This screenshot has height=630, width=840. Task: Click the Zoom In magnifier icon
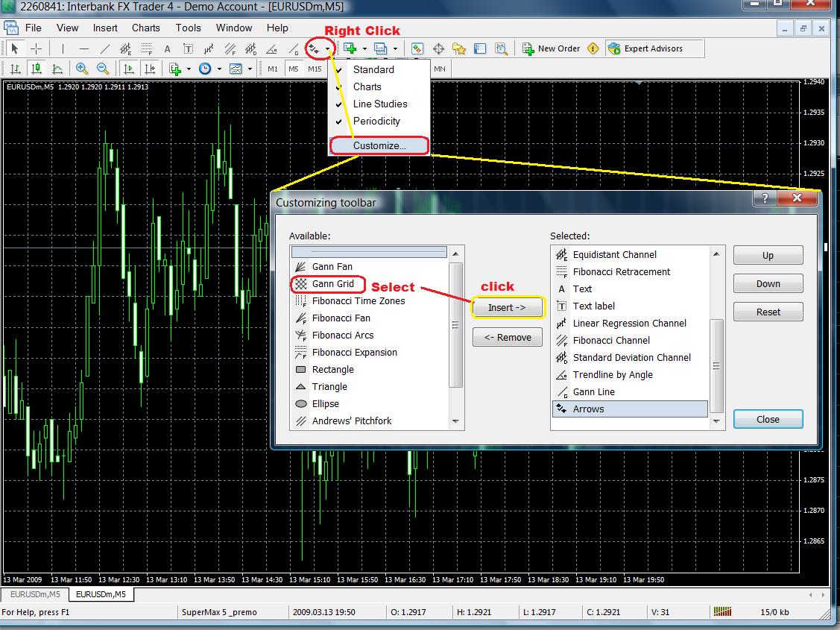[81, 69]
